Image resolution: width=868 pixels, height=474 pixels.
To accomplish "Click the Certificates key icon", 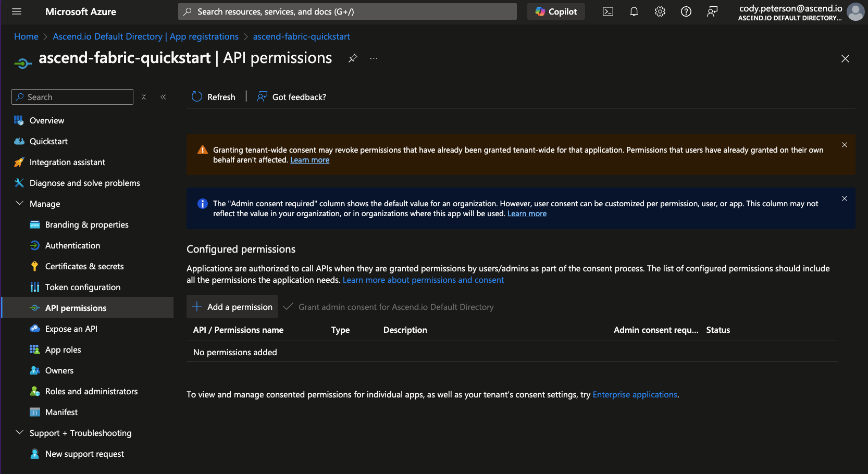I will [35, 266].
